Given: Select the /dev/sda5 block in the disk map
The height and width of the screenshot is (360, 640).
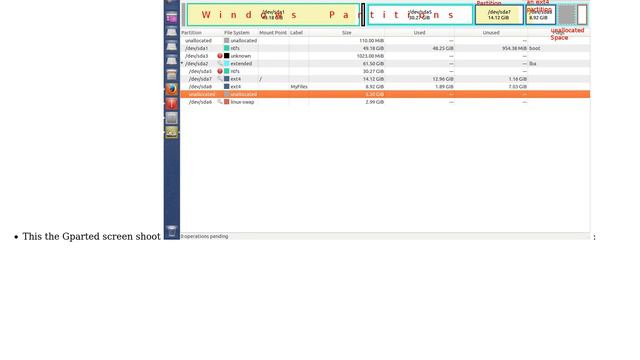Looking at the screenshot, I should (x=420, y=15).
